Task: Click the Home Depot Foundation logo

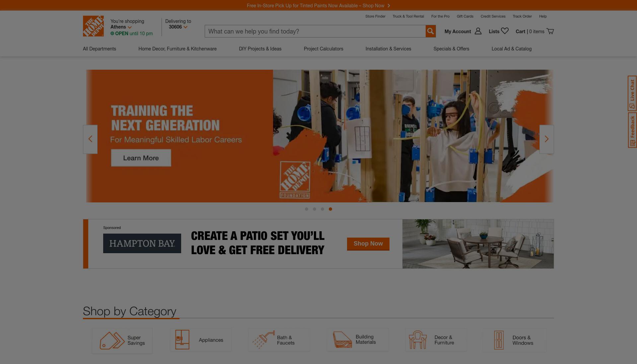Action: coord(295,180)
